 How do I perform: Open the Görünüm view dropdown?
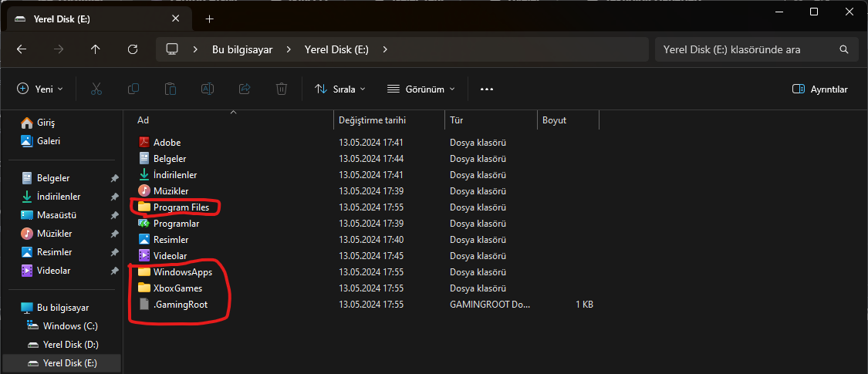[420, 89]
